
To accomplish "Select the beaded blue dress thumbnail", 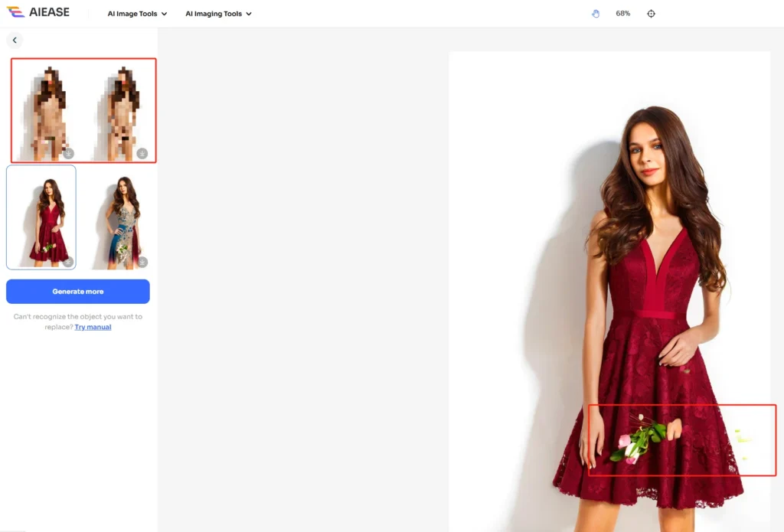I will tap(116, 217).
